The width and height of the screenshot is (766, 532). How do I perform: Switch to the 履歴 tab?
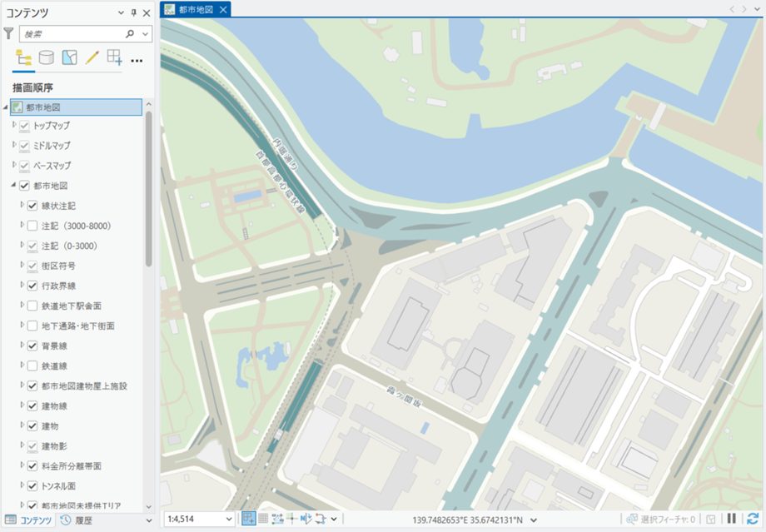click(x=77, y=520)
